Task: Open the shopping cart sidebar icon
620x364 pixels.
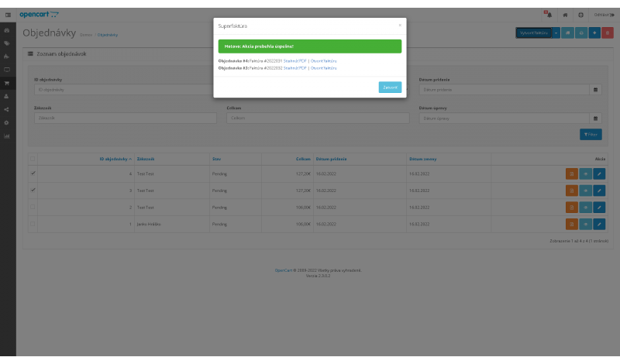Action: (x=7, y=83)
